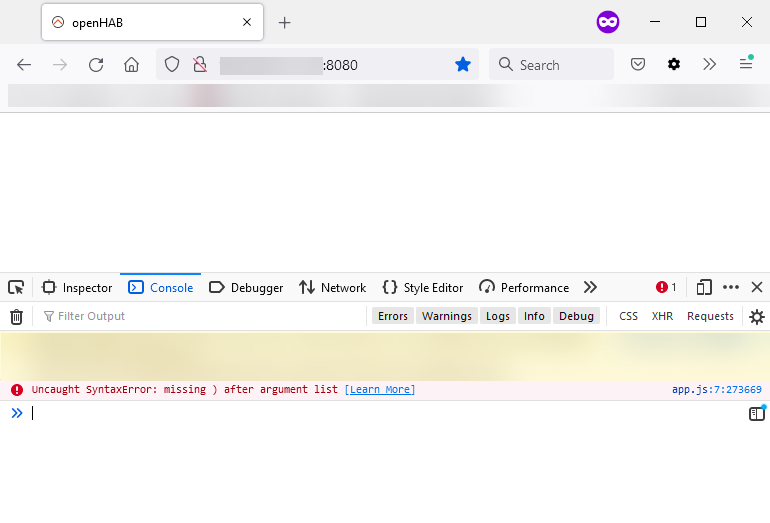Open Save to Pocket icon
This screenshot has height=523, width=770.
[x=638, y=65]
